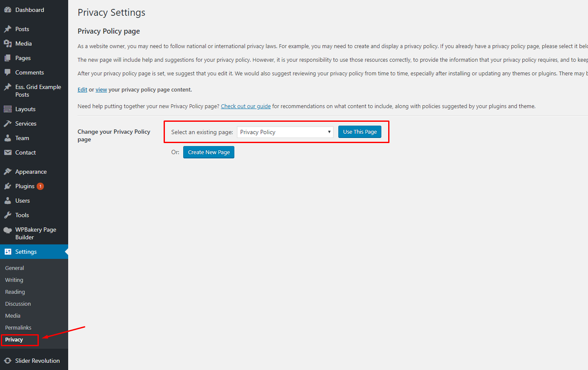Click the Posts pushpin icon
588x370 pixels.
click(8, 29)
